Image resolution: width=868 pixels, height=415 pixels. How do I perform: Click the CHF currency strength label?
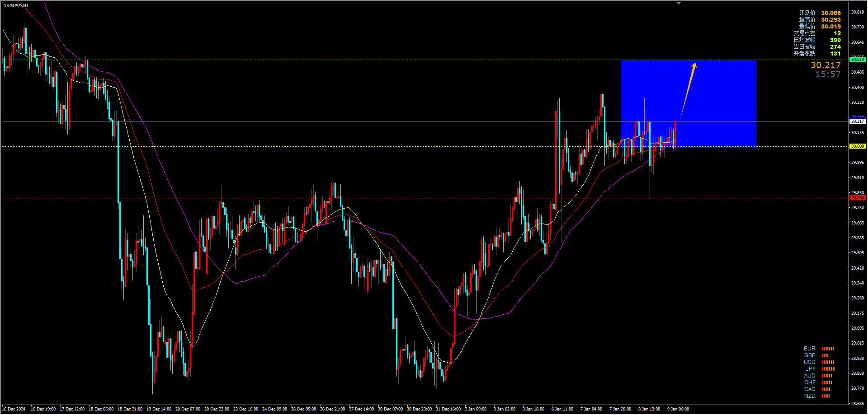click(x=810, y=382)
